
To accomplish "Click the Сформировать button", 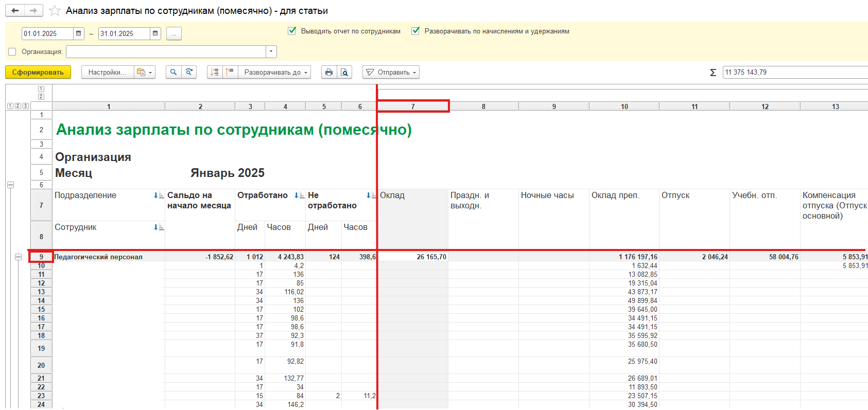I will coord(38,73).
